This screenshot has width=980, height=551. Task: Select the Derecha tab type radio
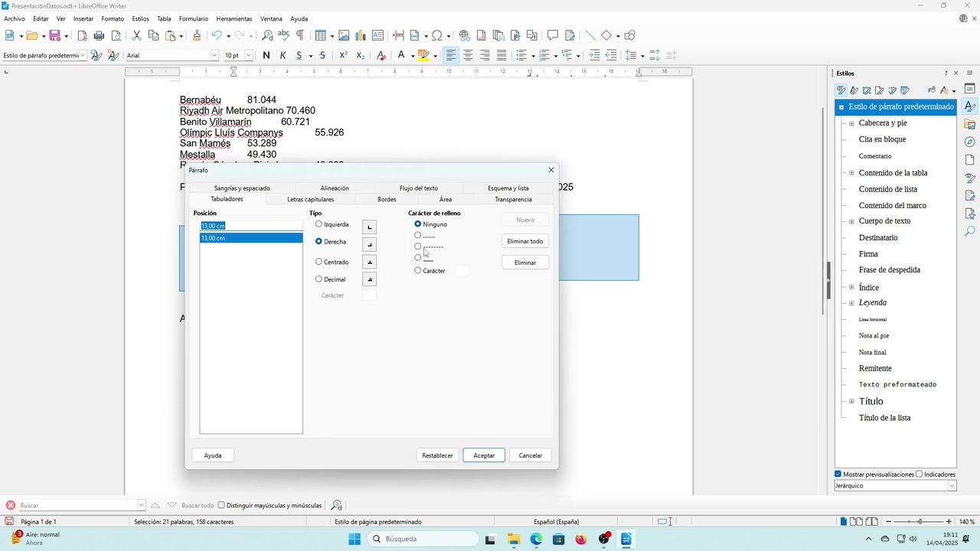[318, 241]
